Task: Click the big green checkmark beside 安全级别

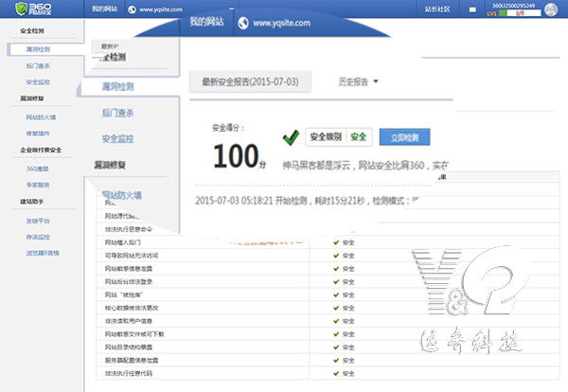Action: click(291, 137)
